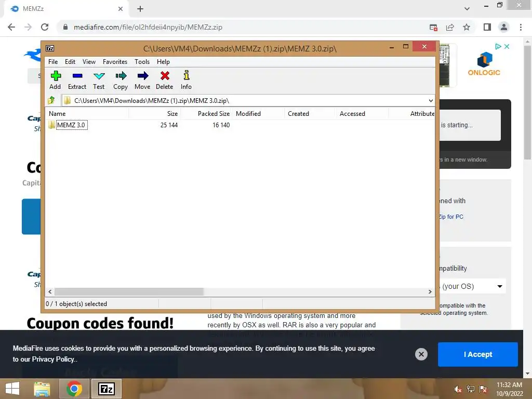
Task: Open the Help menu in 7-Zip
Action: tap(163, 62)
